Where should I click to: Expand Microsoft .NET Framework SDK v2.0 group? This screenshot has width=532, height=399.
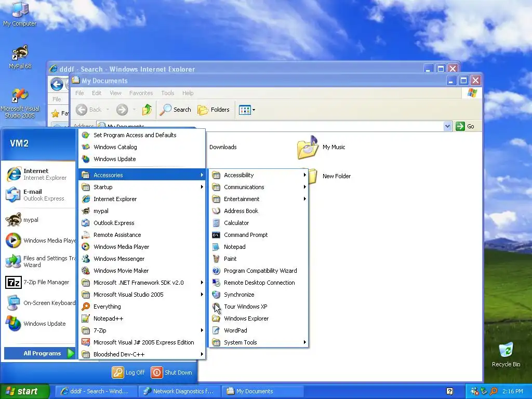click(142, 283)
